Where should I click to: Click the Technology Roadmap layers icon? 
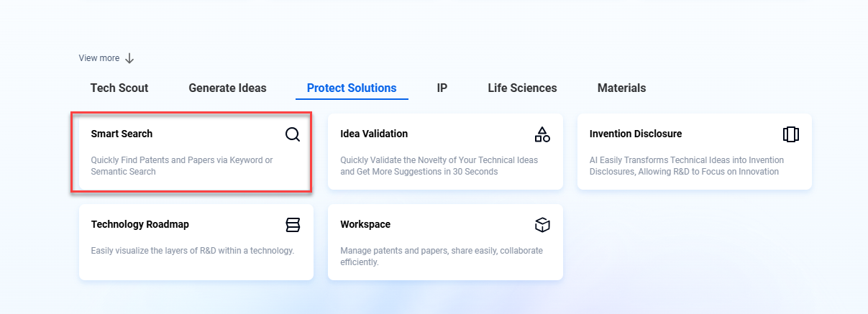[293, 225]
